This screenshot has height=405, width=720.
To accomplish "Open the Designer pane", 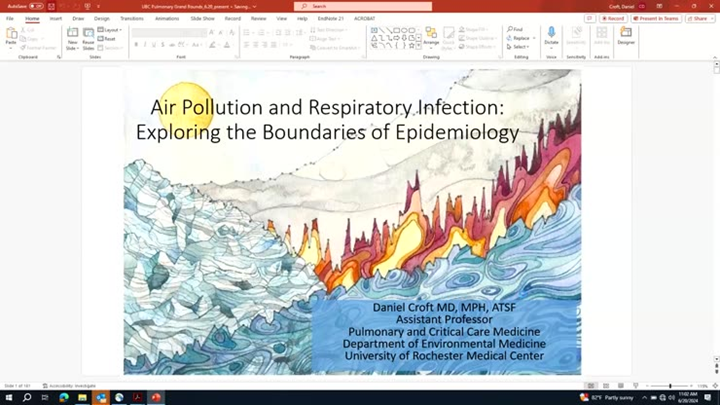I will 626,36.
